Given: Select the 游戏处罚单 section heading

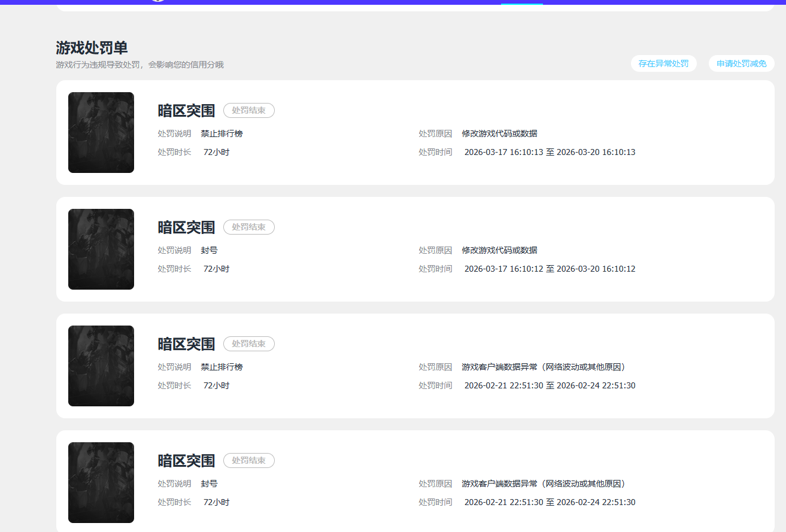Looking at the screenshot, I should coord(92,48).
